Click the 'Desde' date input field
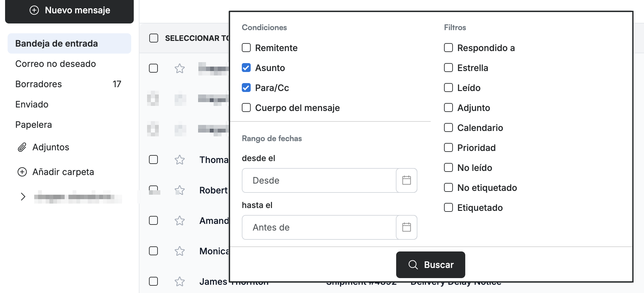The image size is (644, 293). (x=319, y=180)
